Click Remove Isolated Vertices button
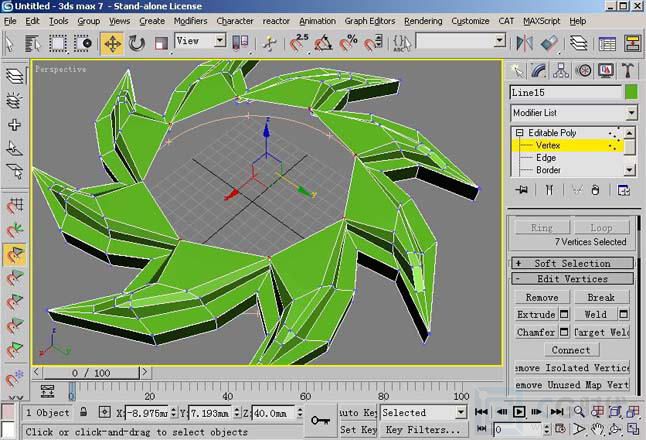The width and height of the screenshot is (646, 440). pyautogui.click(x=572, y=367)
